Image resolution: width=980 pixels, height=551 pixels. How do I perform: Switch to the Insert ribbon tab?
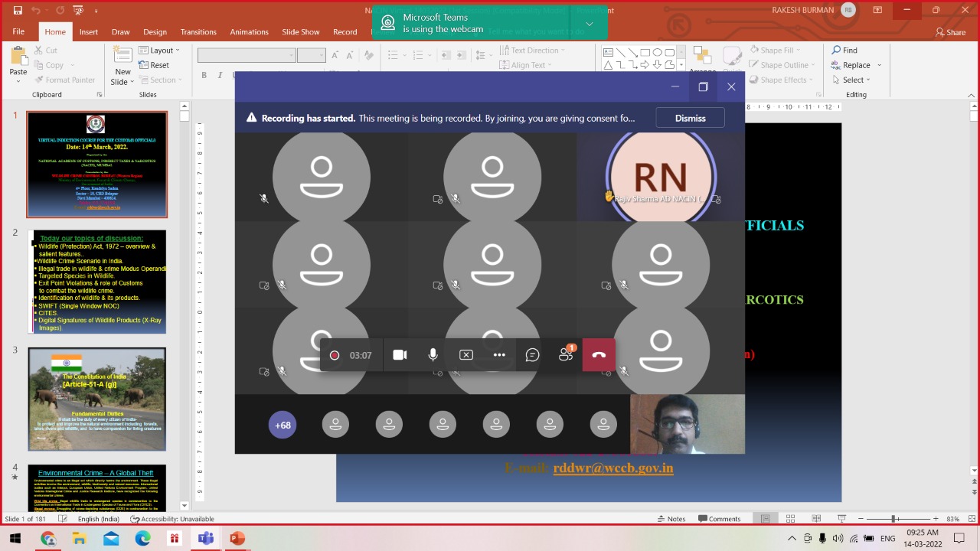click(89, 31)
